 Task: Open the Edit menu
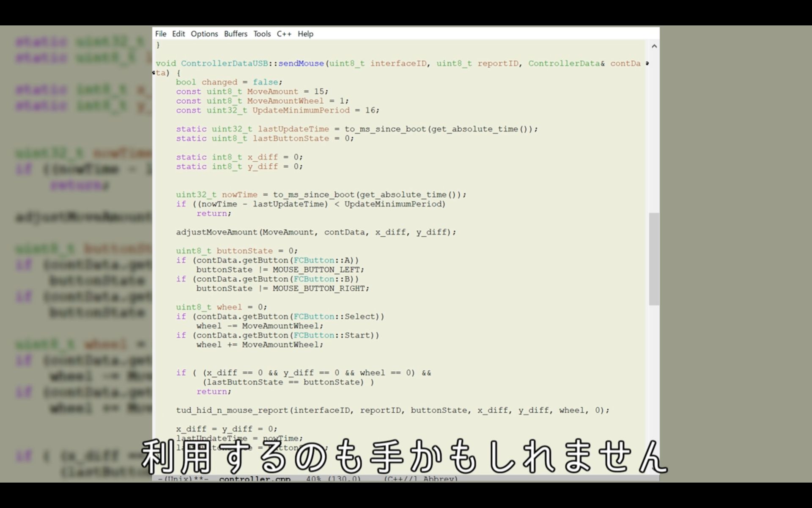point(178,34)
